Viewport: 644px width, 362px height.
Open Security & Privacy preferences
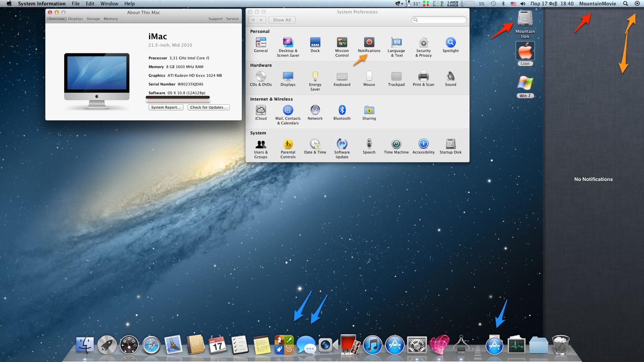point(423,47)
